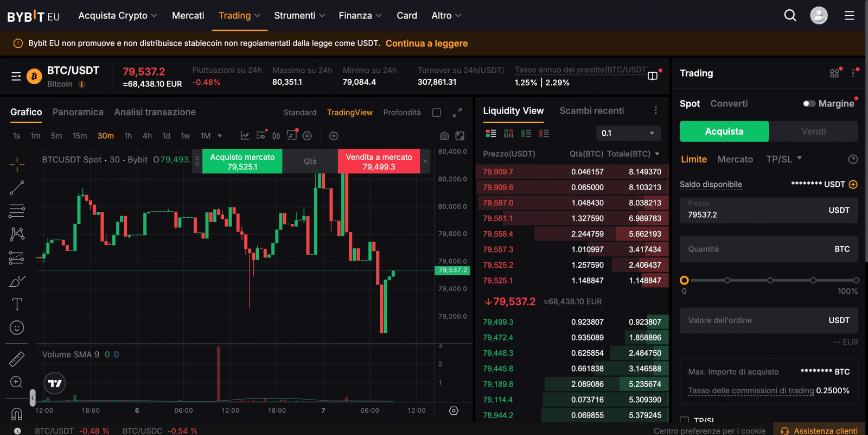Toggle the Margine switch
The height and width of the screenshot is (435, 868).
(809, 104)
